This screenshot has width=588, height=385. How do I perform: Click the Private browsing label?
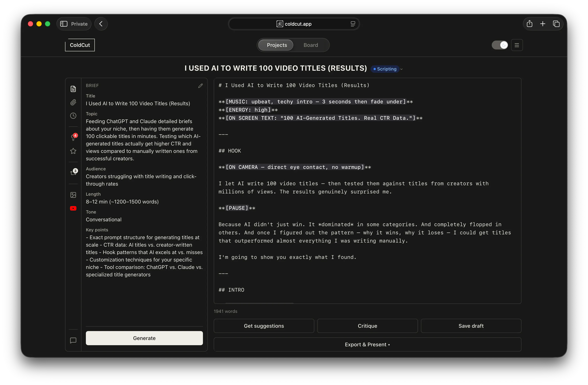79,24
